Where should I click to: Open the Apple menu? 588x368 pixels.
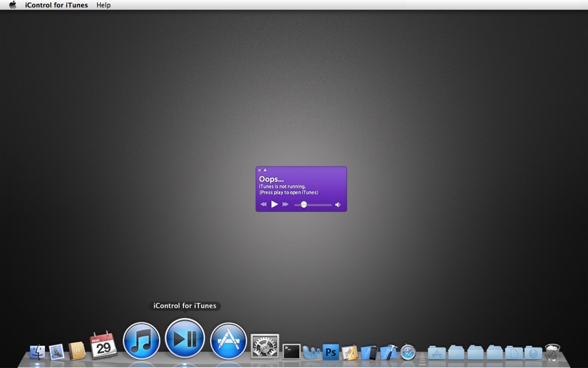click(x=12, y=5)
